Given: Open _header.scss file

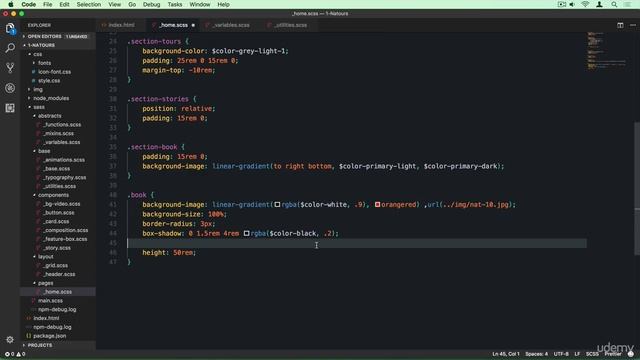Looking at the screenshot, I should click(x=58, y=274).
